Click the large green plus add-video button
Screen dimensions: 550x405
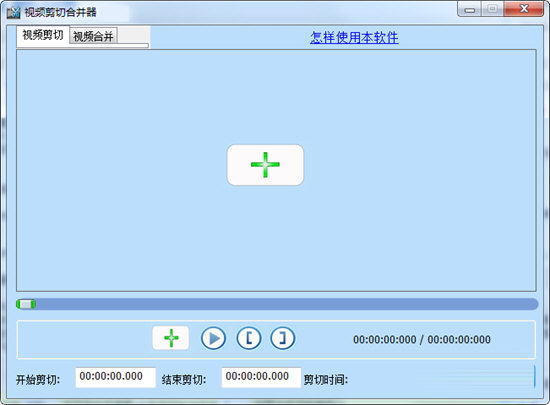(265, 165)
